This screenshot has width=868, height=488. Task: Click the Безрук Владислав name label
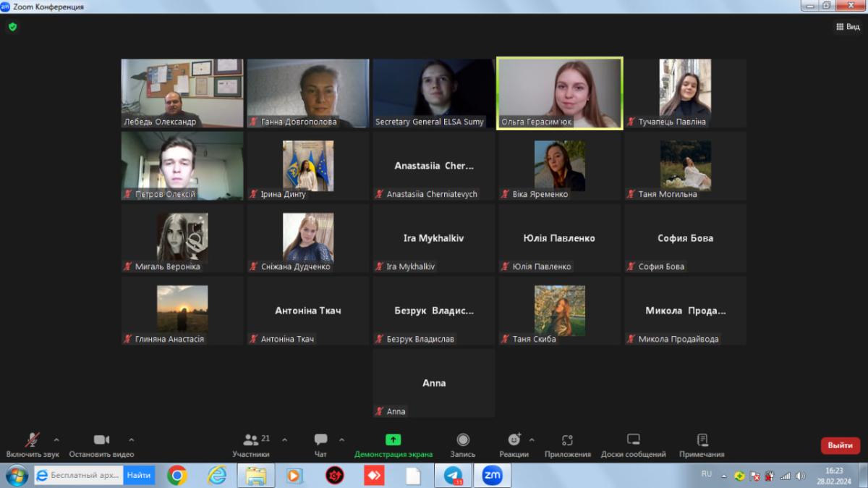pyautogui.click(x=420, y=339)
